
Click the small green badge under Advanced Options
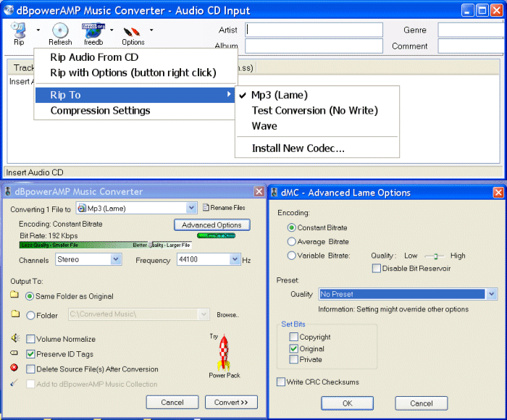click(216, 235)
